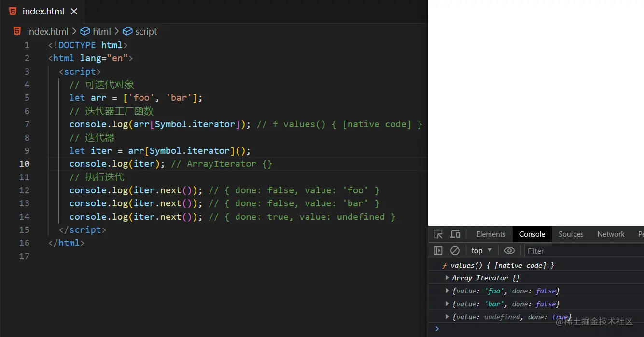This screenshot has width=644, height=337.
Task: Focus the console Filter input field
Action: (x=584, y=251)
